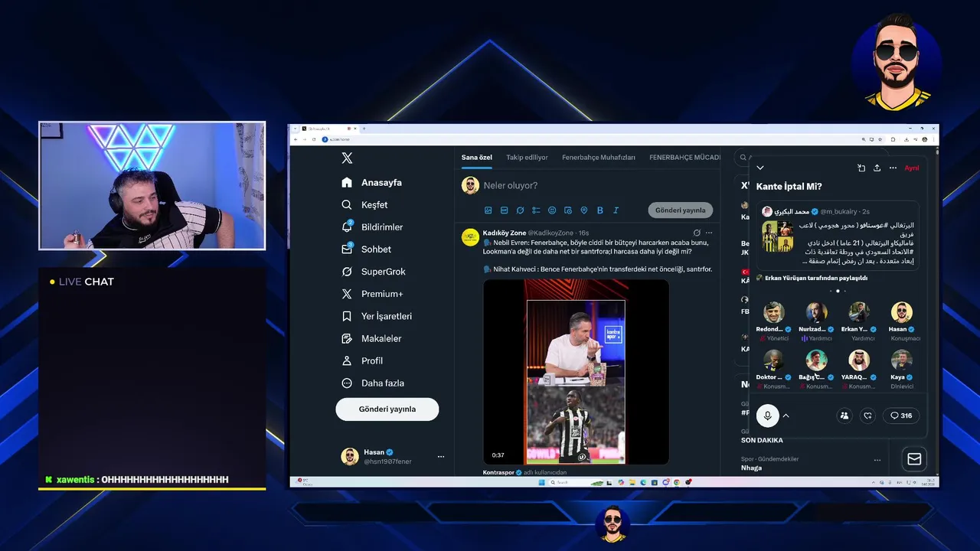Open Hasan speaker avatar in the space

902,312
